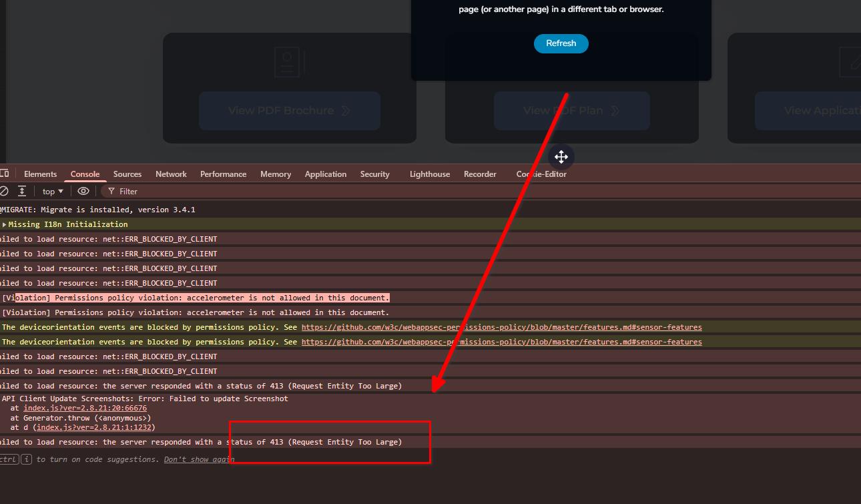
Task: Open the Cookie-Editor tab
Action: click(x=541, y=174)
